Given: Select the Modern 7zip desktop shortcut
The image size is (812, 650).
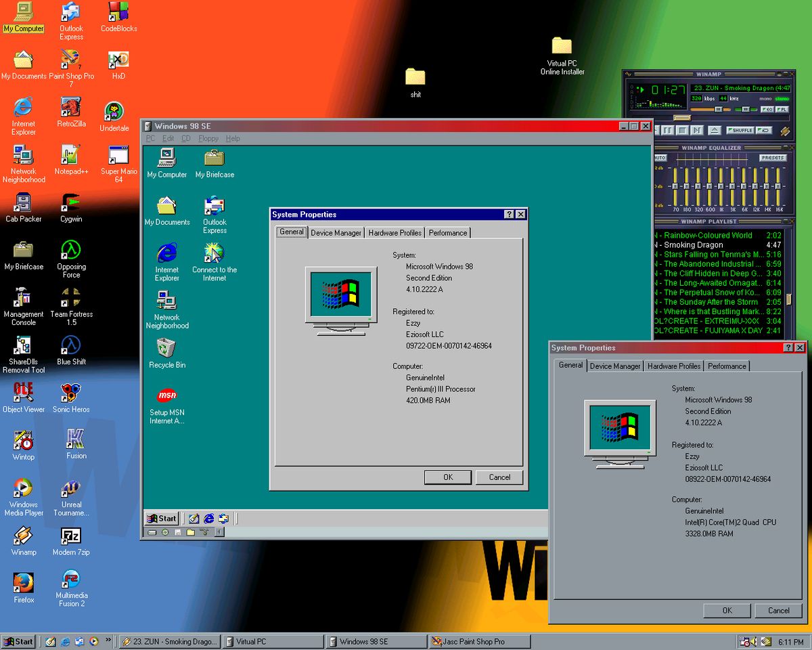Looking at the screenshot, I should (71, 537).
